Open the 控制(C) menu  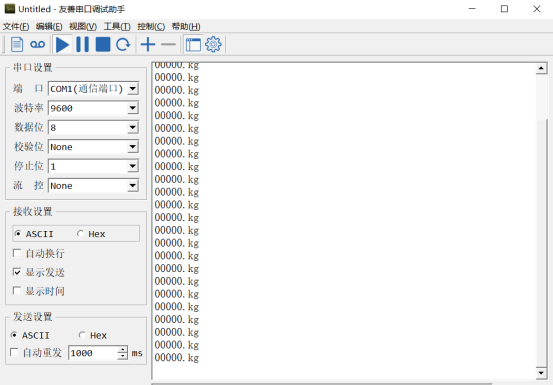coord(151,26)
